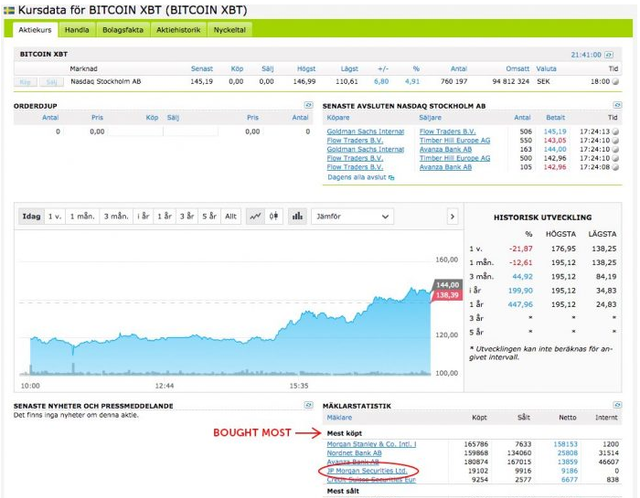Click the 138,39 red price marker
This screenshot has height=498, width=640.
447,295
